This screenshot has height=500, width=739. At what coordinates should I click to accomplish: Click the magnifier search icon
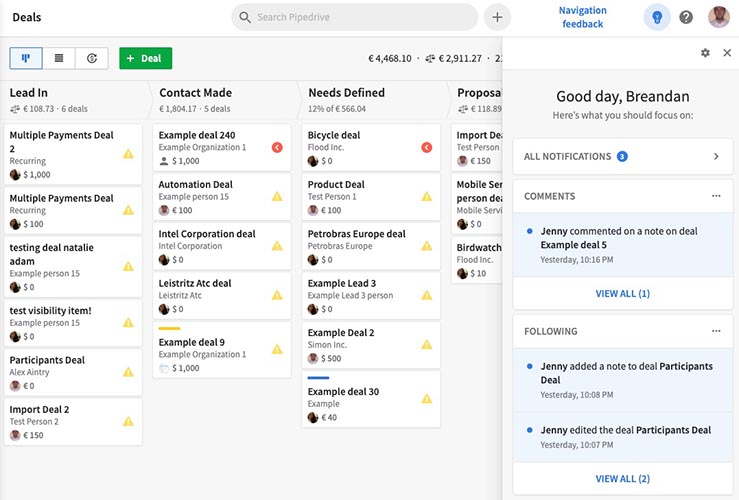(x=245, y=17)
